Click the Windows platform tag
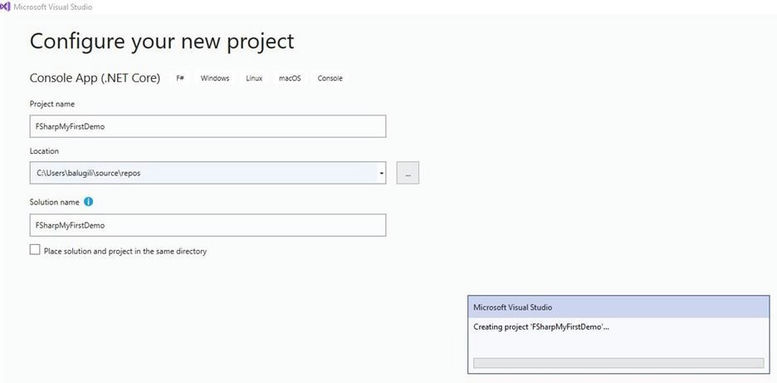The height and width of the screenshot is (383, 777). click(215, 78)
